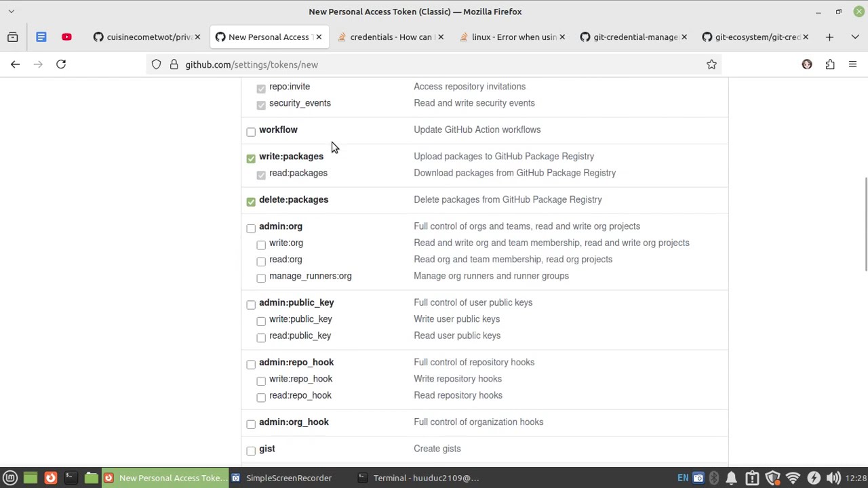
Task: Click 'Update GitHub Action workflows' description
Action: coord(477,129)
